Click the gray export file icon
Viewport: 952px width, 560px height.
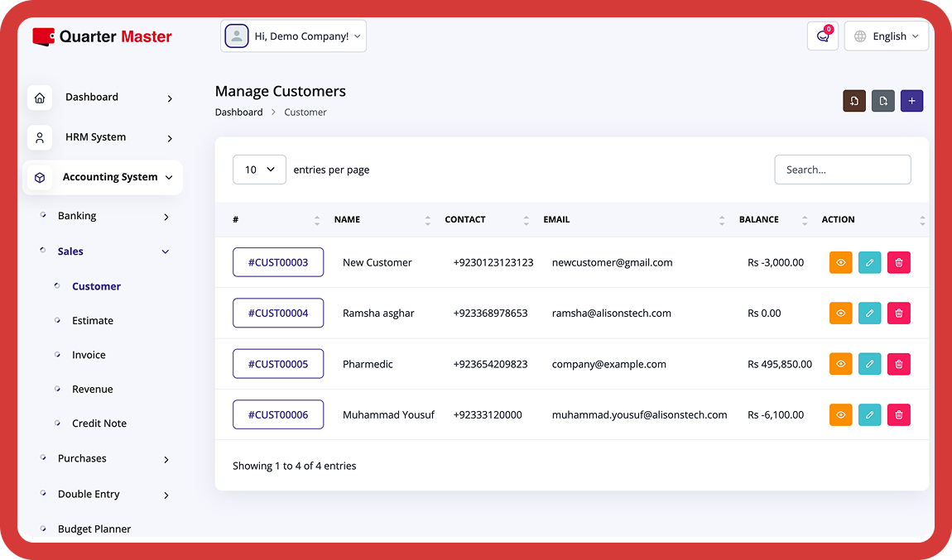pyautogui.click(x=883, y=101)
